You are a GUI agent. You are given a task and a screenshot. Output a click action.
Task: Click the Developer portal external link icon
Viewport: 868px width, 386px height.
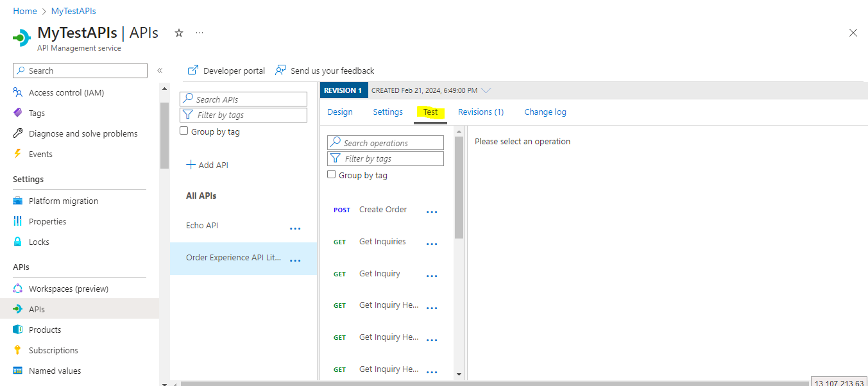tap(193, 71)
